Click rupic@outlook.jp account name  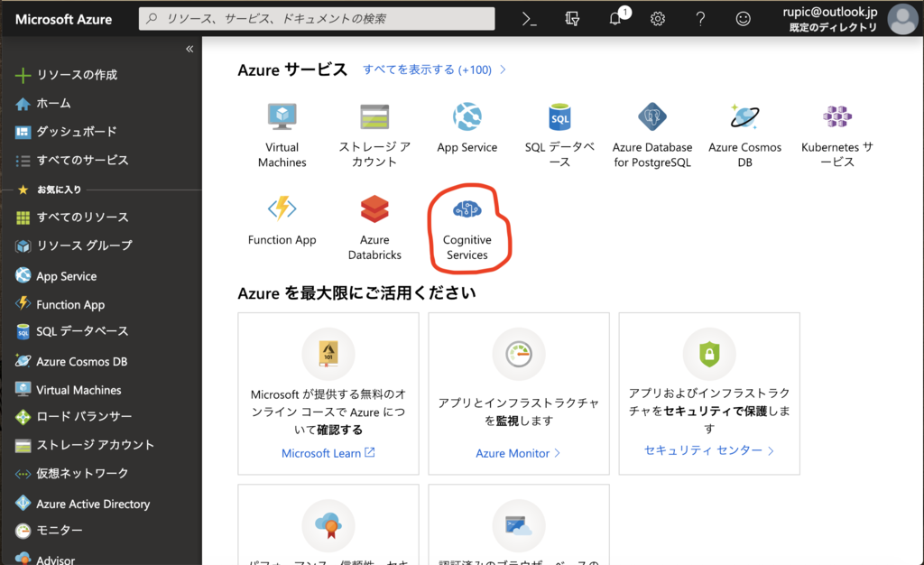(x=830, y=12)
